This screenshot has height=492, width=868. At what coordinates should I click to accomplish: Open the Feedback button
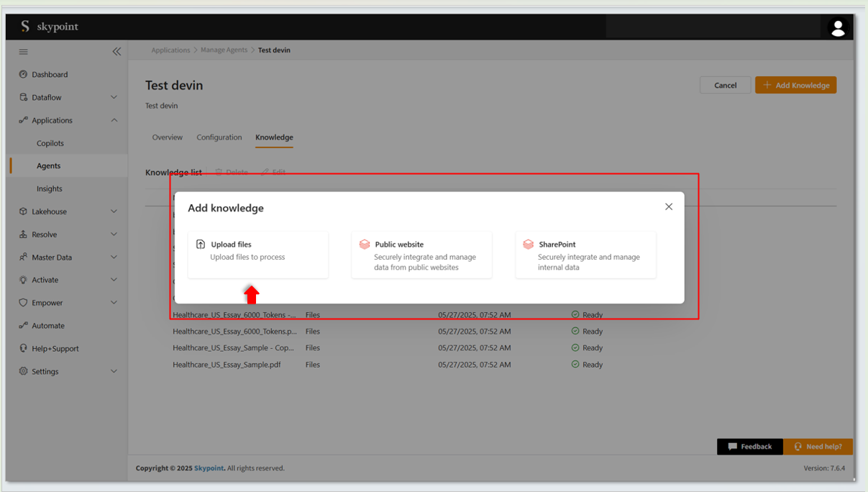[x=749, y=447]
